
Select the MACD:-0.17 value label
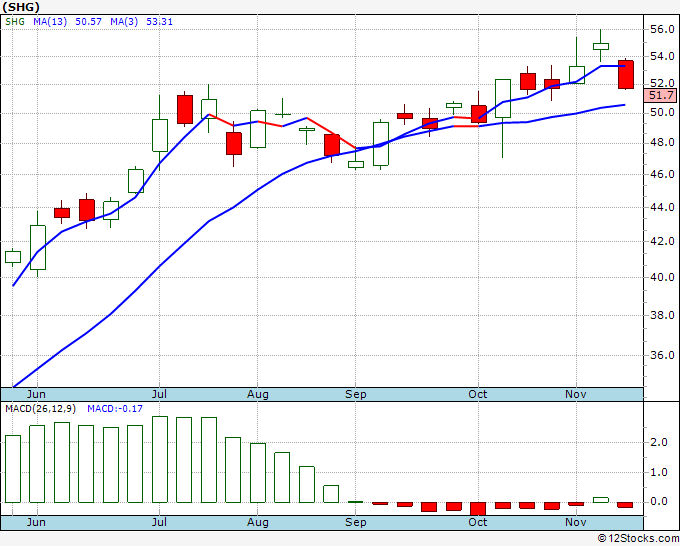pyautogui.click(x=115, y=409)
